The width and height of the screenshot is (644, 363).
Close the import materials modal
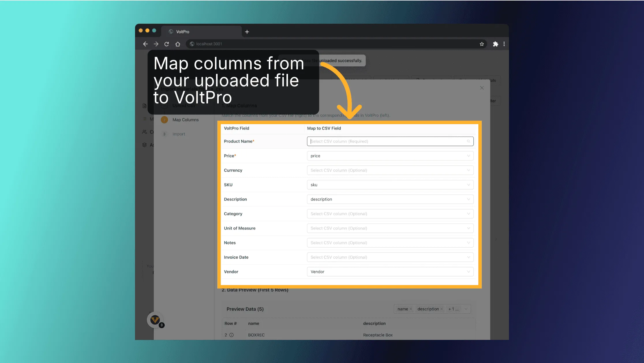click(482, 88)
